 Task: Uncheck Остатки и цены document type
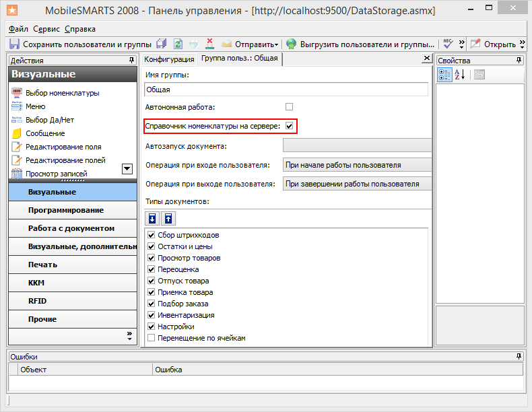click(152, 246)
